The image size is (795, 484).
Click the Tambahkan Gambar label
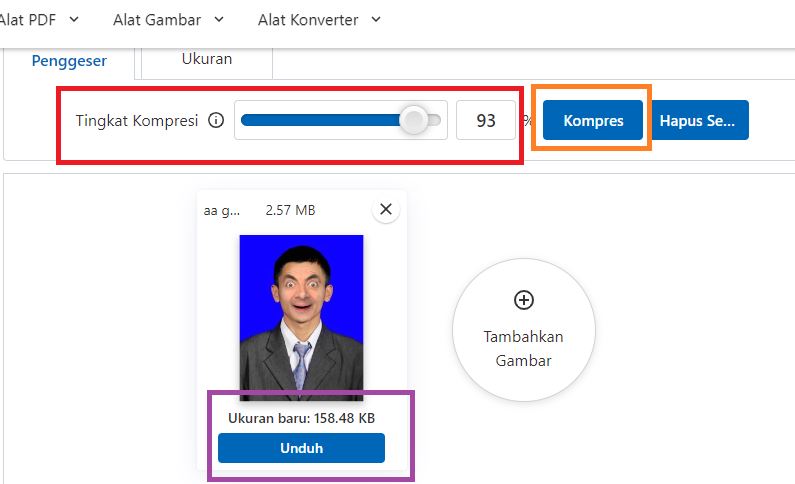(x=523, y=349)
